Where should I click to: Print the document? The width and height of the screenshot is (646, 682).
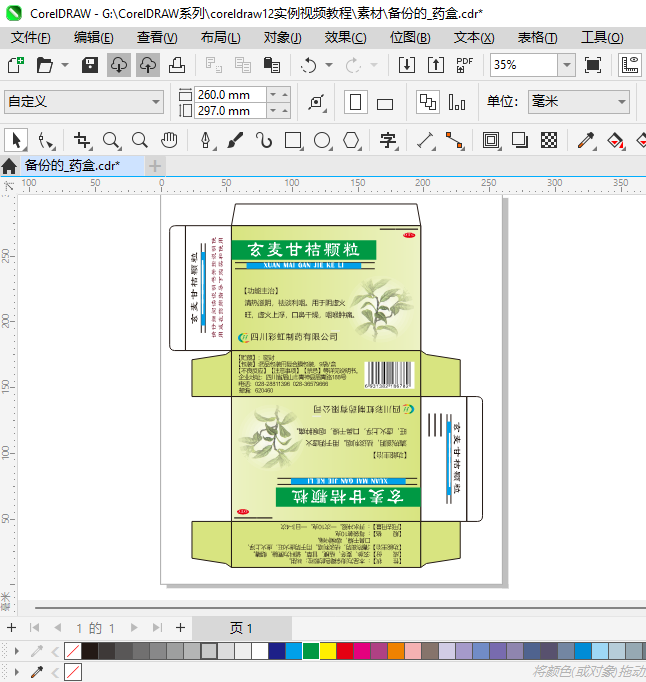click(x=177, y=65)
